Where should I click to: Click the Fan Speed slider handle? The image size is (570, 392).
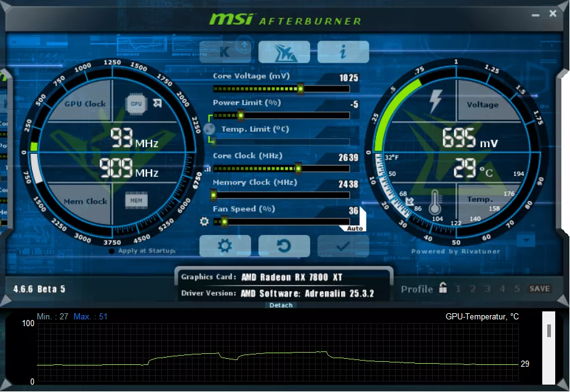pos(224,222)
